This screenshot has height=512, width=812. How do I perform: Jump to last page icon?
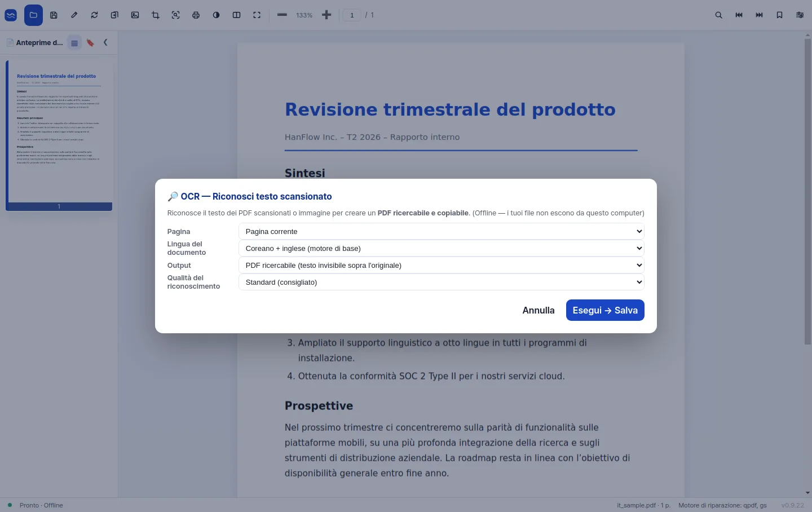[x=759, y=15]
